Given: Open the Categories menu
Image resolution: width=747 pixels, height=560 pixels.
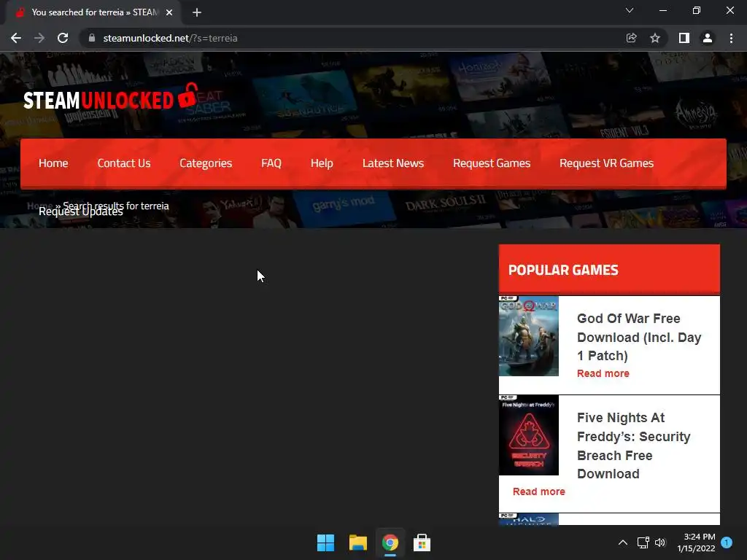Looking at the screenshot, I should coord(206,163).
